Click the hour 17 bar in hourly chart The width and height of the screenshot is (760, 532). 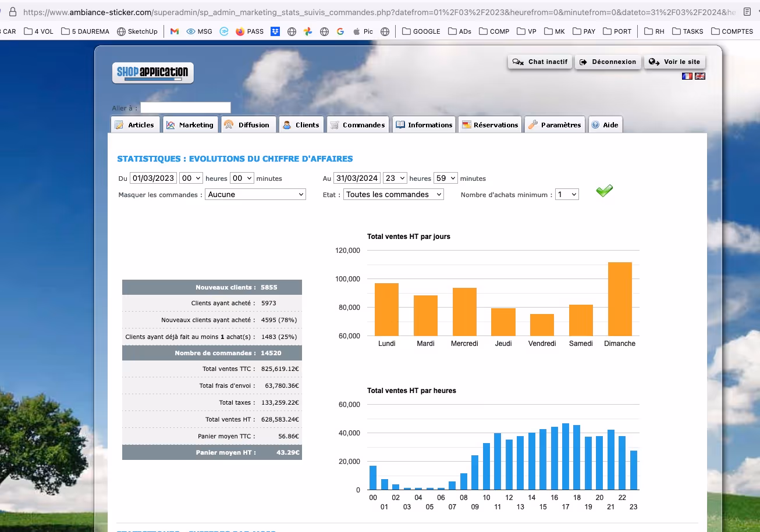(x=565, y=456)
